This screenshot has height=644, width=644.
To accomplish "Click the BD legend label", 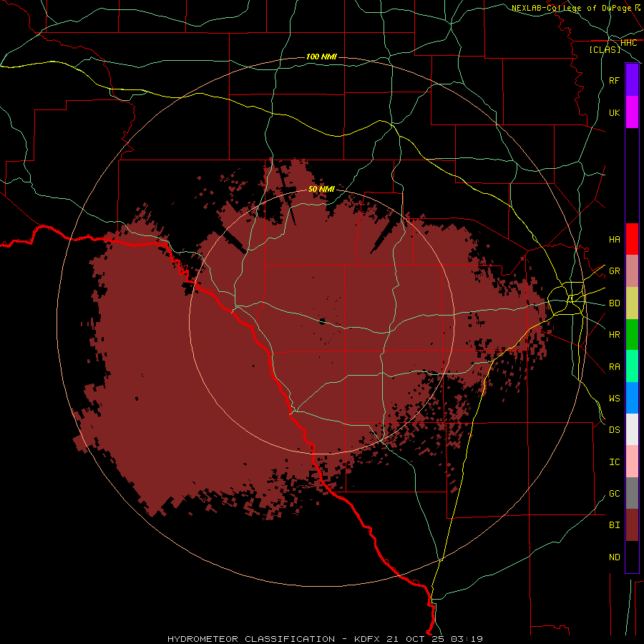I will coord(614,303).
